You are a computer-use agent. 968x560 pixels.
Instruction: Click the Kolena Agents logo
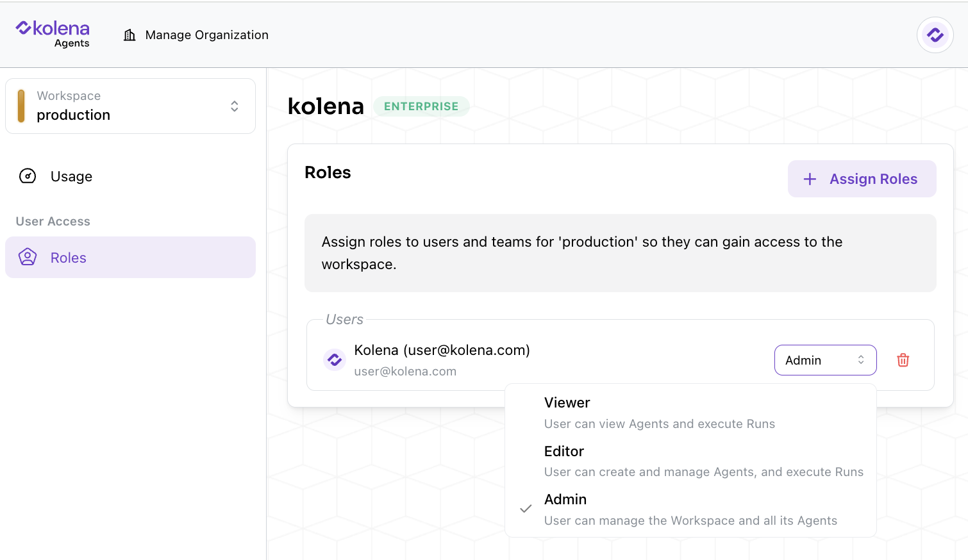coord(53,34)
